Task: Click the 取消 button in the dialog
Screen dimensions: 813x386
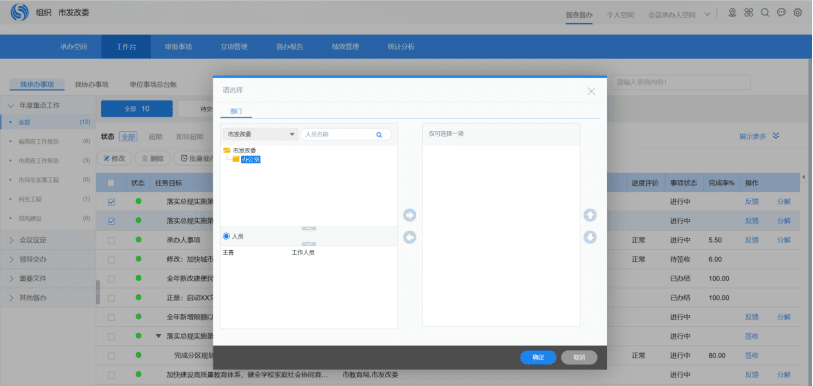Action: [x=579, y=357]
